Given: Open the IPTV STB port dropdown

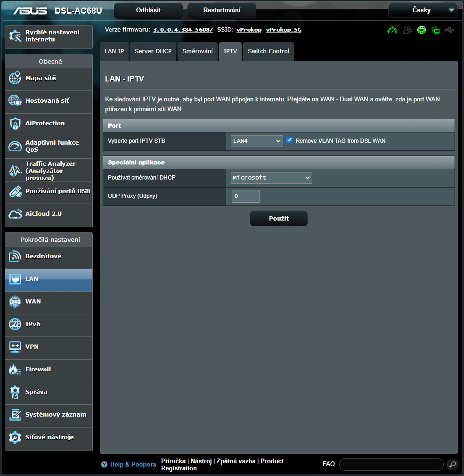Looking at the screenshot, I should click(257, 141).
